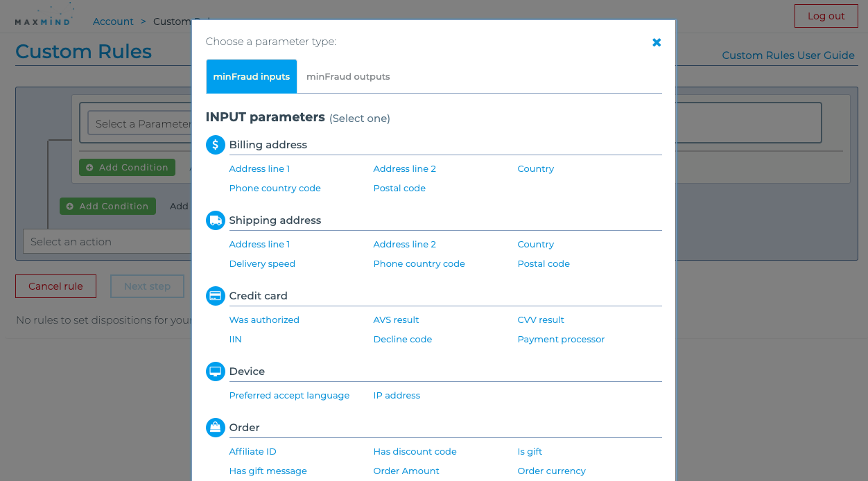Choose the CVV result parameter
Viewport: 868px width, 481px height.
tap(541, 320)
